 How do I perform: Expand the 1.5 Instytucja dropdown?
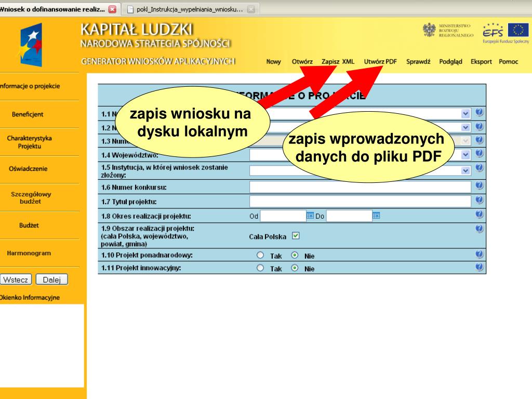(x=466, y=170)
